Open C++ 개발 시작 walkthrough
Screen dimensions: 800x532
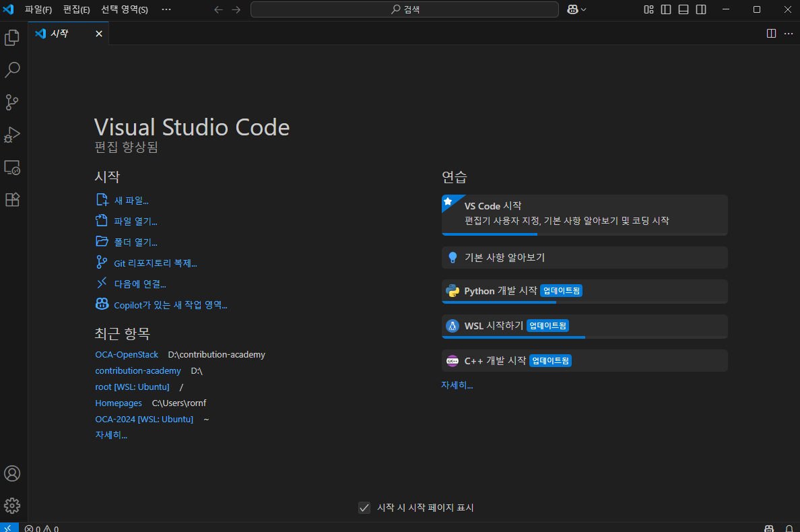[x=585, y=361]
